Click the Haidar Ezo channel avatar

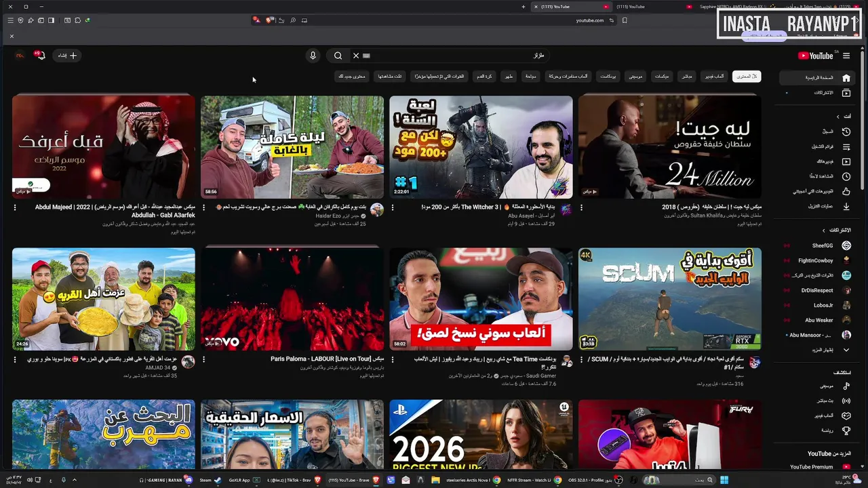pos(377,210)
